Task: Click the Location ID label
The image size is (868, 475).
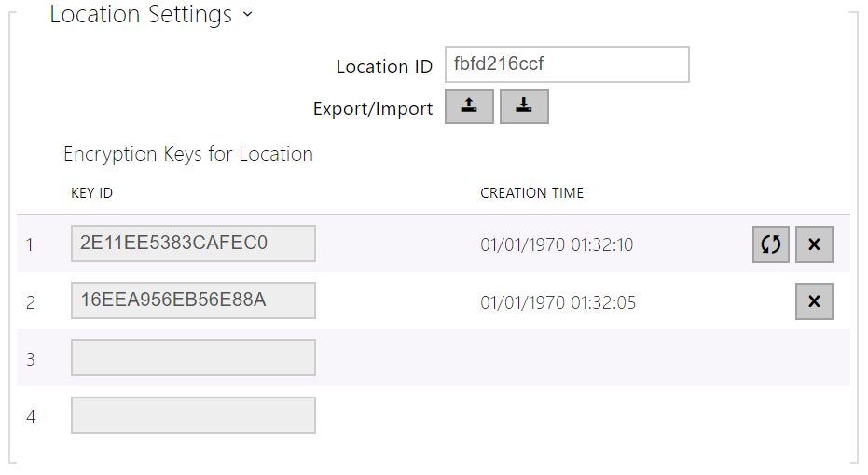Action: tap(384, 66)
